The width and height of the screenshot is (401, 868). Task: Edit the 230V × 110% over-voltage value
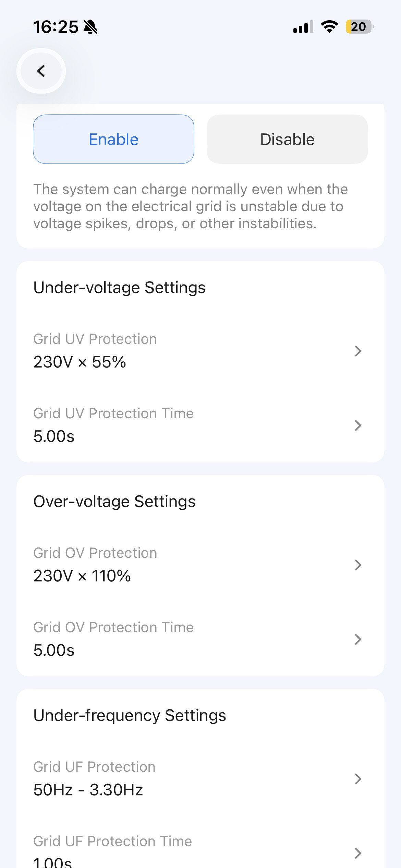[82, 576]
